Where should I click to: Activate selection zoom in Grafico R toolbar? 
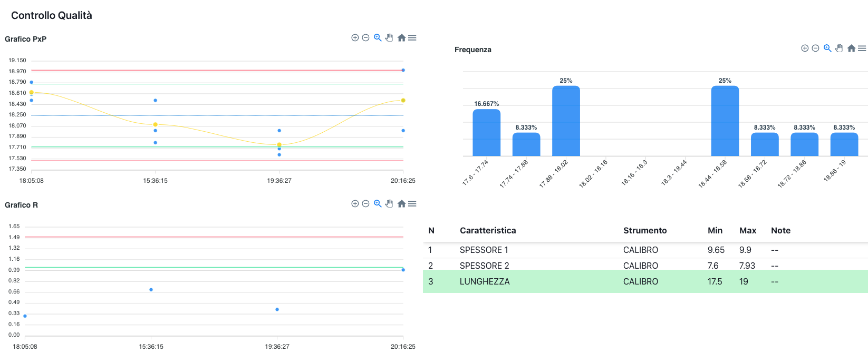pos(378,204)
